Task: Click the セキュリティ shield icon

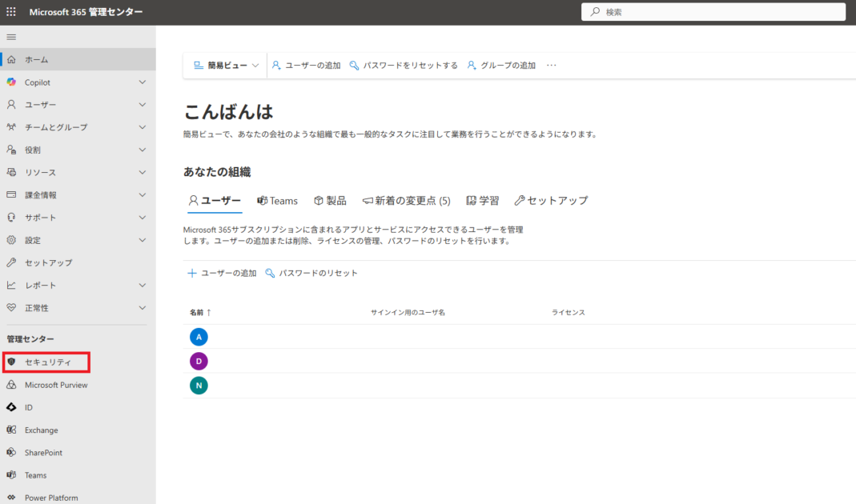Action: coord(11,362)
